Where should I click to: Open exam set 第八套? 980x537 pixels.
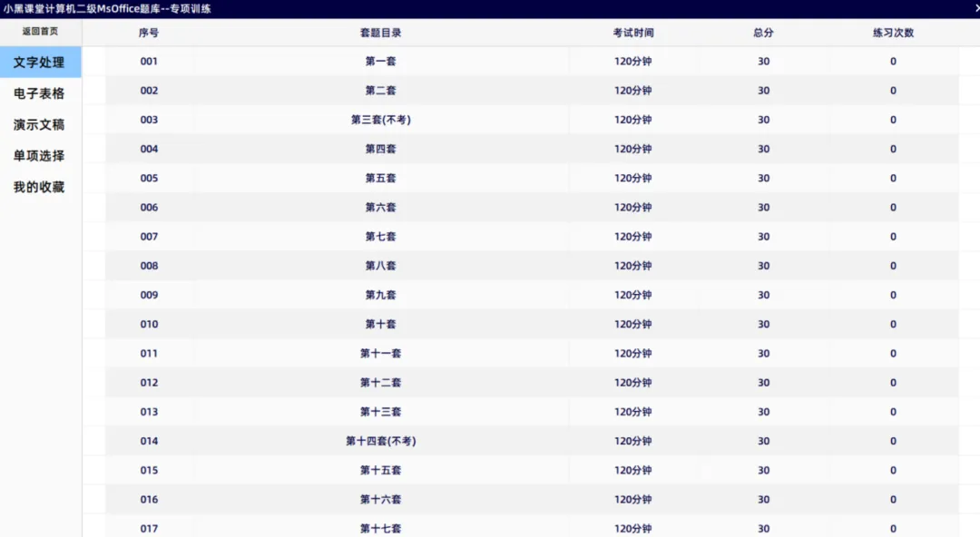tap(380, 266)
